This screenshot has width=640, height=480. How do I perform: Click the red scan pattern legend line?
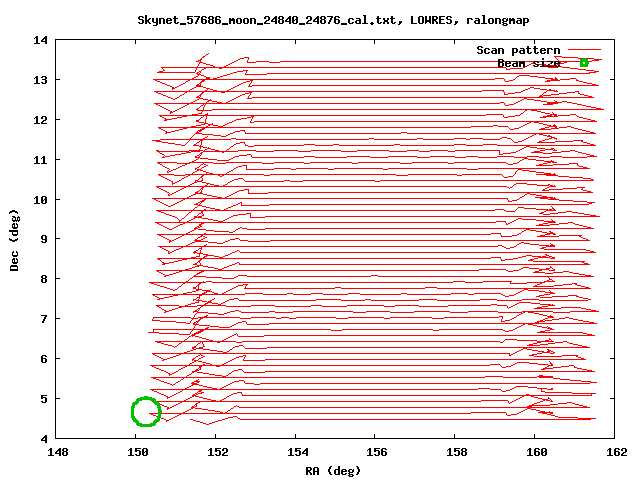pos(584,50)
